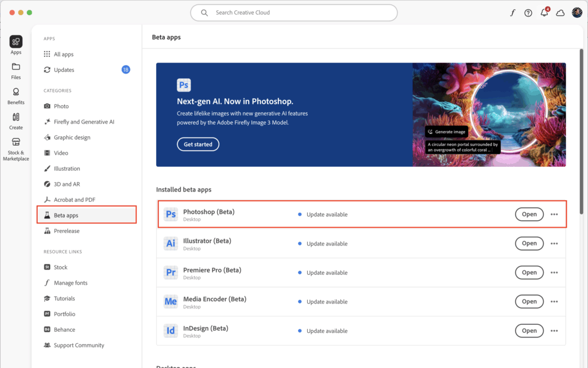Screen dimensions: 588x368
Task: Click the Video film icon
Action: pos(47,153)
